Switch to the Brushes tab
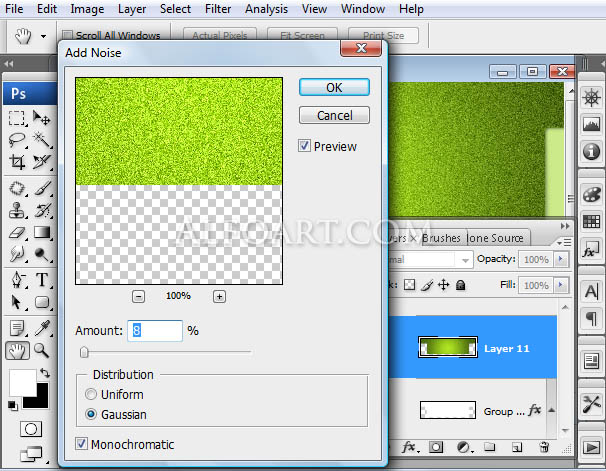 point(441,238)
